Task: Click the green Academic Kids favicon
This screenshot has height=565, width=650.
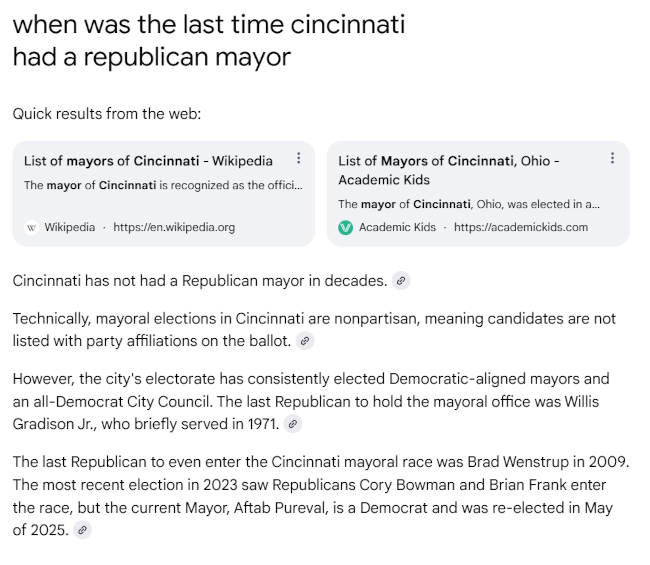Action: (x=346, y=227)
